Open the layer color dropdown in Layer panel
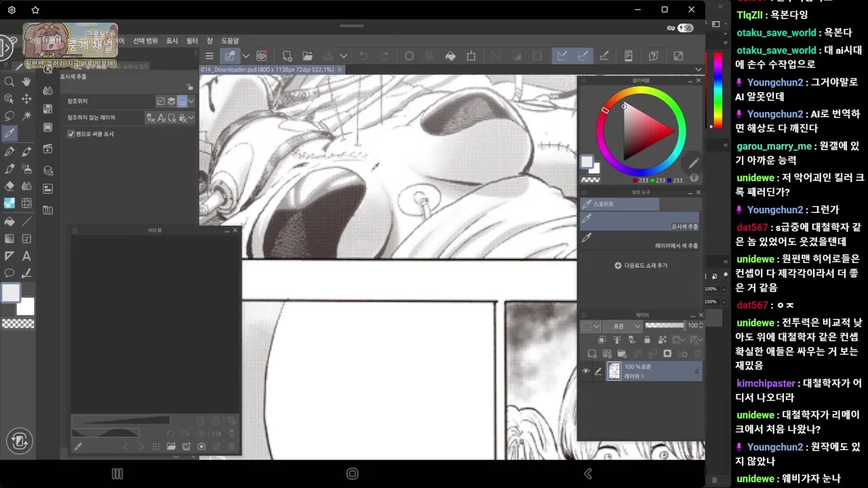This screenshot has width=868, height=488. (591, 326)
